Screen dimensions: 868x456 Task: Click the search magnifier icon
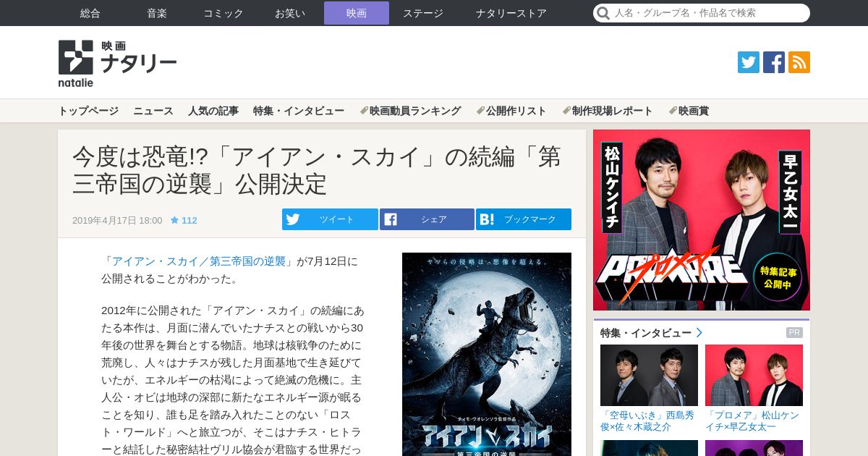pos(603,13)
